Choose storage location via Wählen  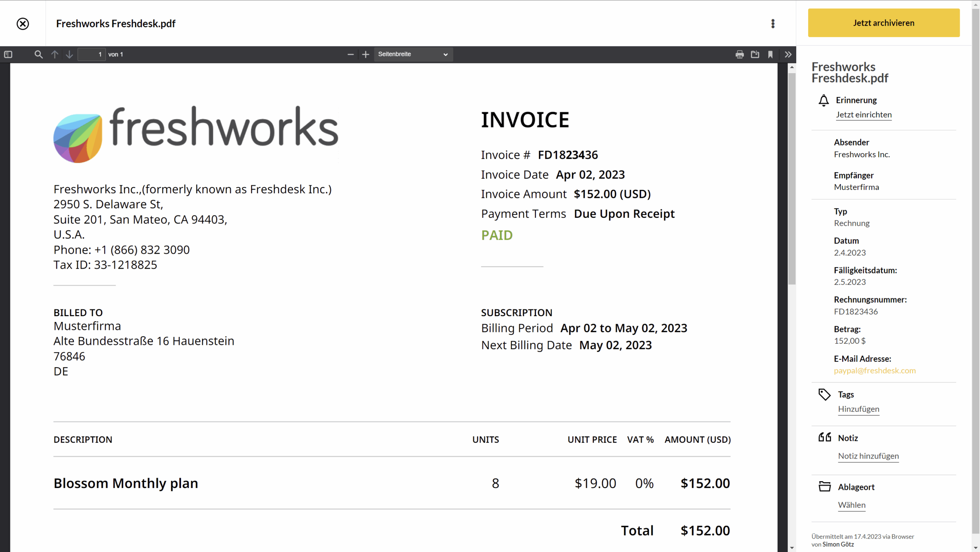[x=852, y=505]
